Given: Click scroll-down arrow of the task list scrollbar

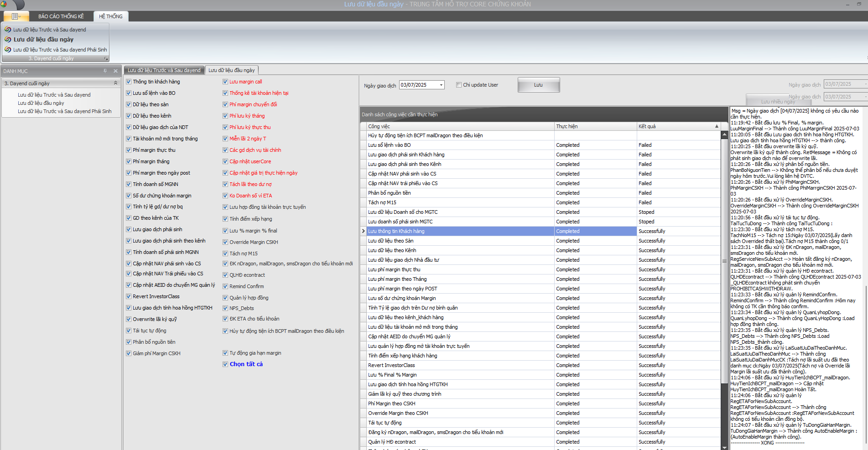Looking at the screenshot, I should (x=724, y=447).
